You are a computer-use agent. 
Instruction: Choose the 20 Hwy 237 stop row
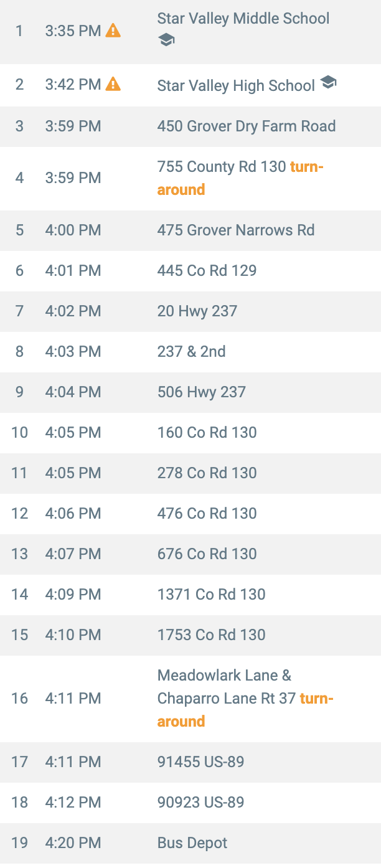(190, 311)
